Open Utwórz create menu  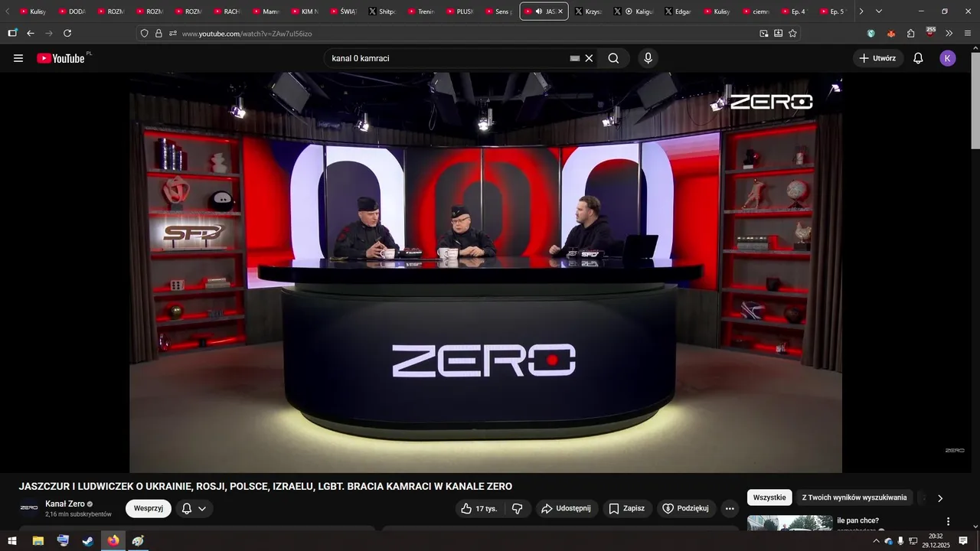pyautogui.click(x=878, y=58)
